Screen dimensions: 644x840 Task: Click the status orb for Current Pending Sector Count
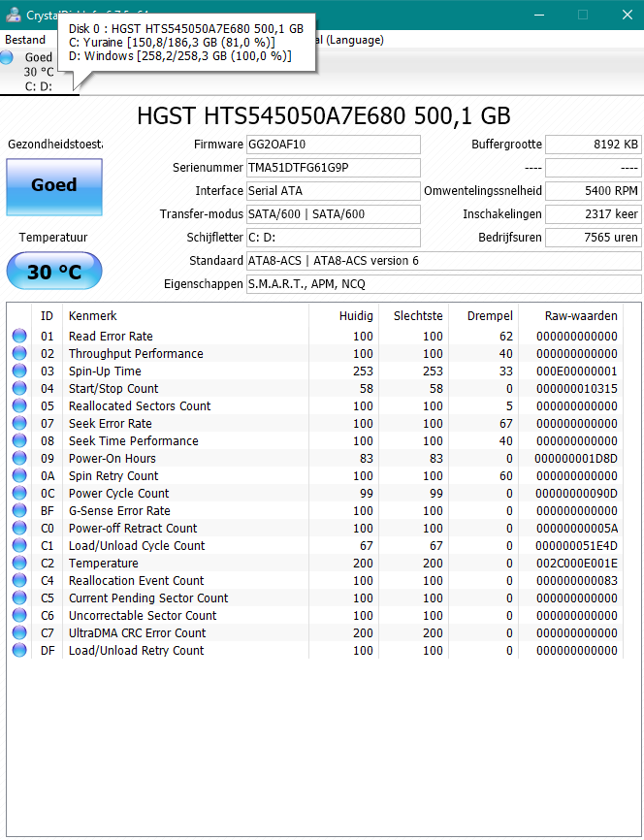point(19,598)
